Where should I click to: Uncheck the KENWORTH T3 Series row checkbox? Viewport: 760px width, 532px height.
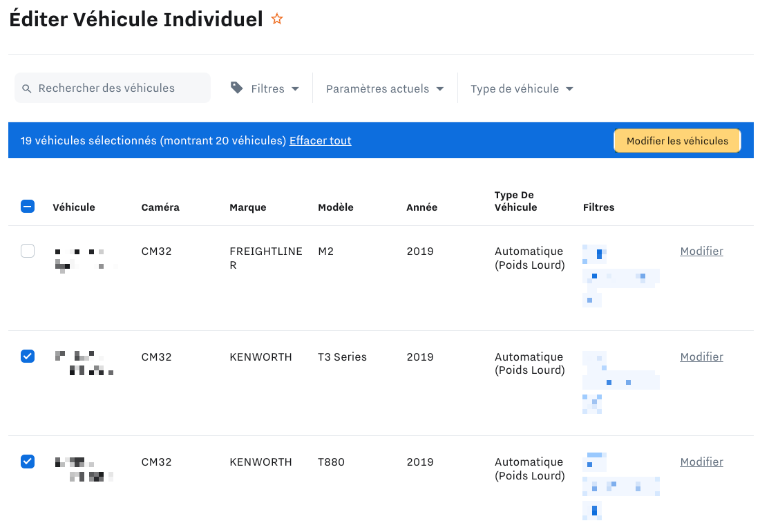pos(28,357)
